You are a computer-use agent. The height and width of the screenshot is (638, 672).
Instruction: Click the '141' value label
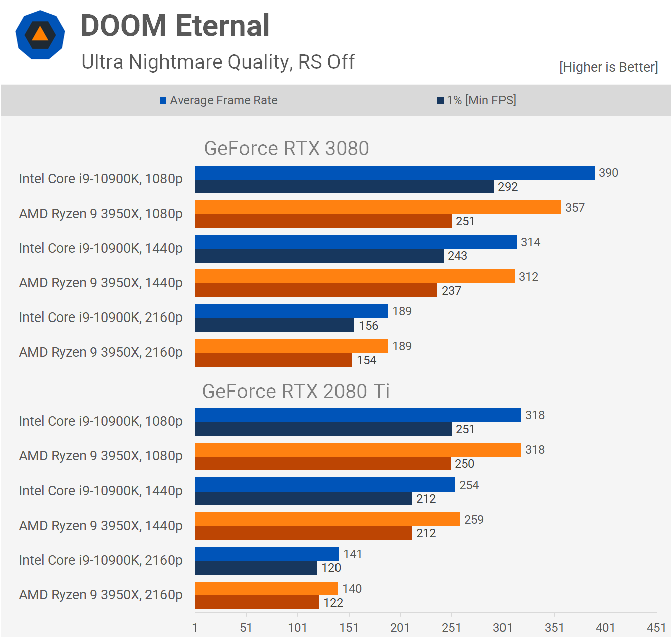(x=353, y=554)
